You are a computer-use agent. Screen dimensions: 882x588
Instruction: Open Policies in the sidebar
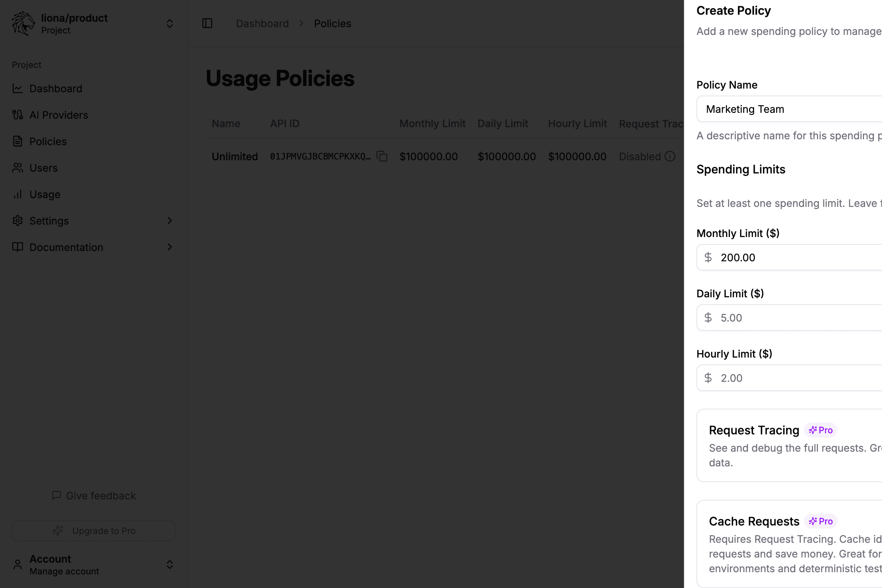[94, 141]
